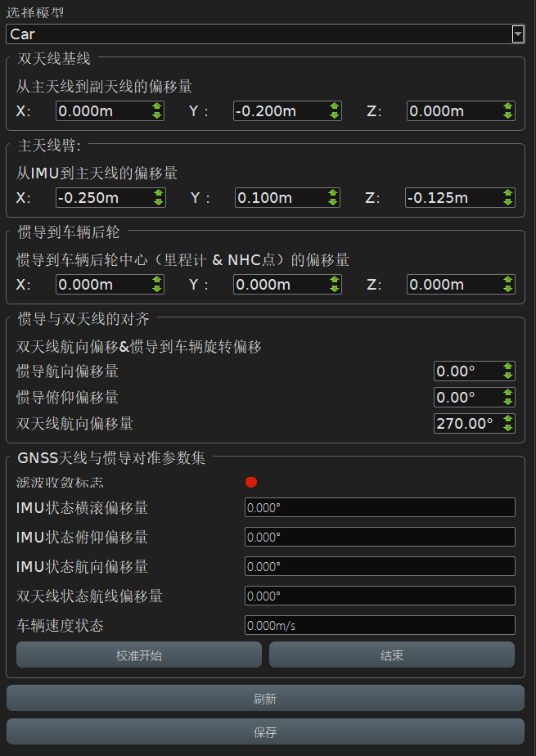Screen dimensions: 536x756
Task: Click the 保存 save button
Action: 265,732
